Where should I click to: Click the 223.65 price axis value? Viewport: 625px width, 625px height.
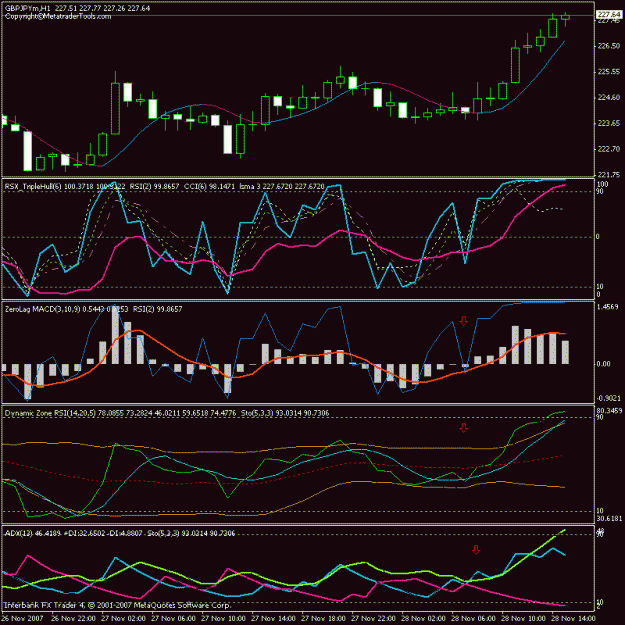click(609, 123)
